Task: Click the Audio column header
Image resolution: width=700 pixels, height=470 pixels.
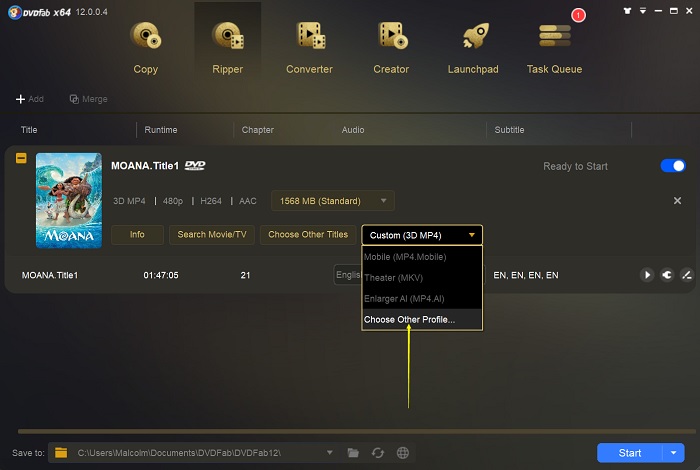Action: [353, 130]
